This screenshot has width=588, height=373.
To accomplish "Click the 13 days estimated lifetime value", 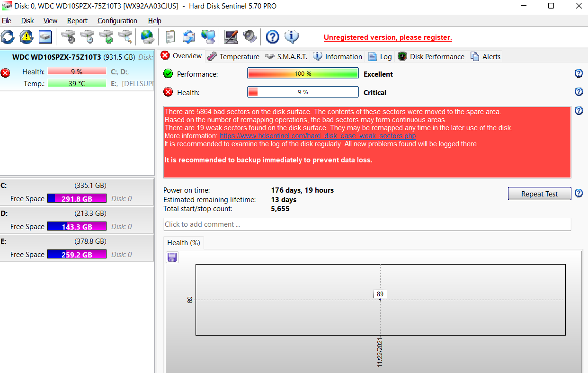I will [284, 200].
